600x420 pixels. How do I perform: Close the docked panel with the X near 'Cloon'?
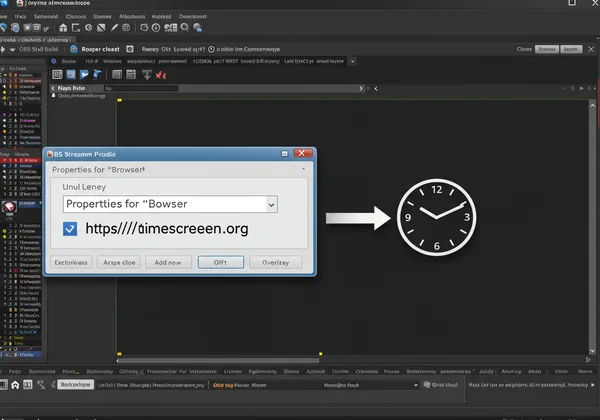[x=591, y=49]
